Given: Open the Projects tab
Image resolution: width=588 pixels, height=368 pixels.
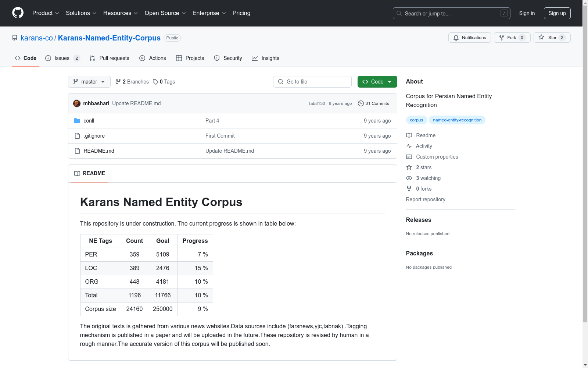Looking at the screenshot, I should click(190, 58).
